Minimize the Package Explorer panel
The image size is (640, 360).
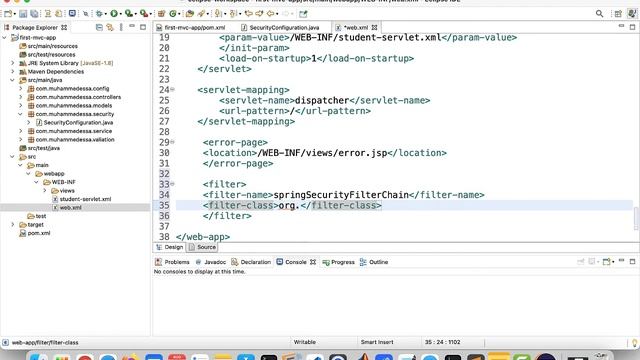click(132, 27)
